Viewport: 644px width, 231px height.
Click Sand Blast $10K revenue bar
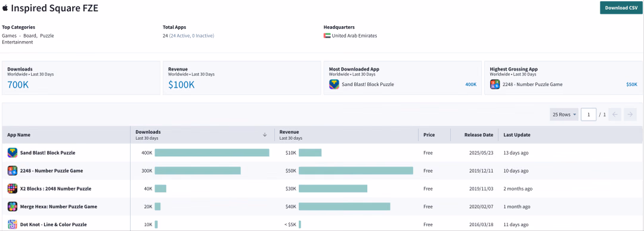click(x=310, y=152)
